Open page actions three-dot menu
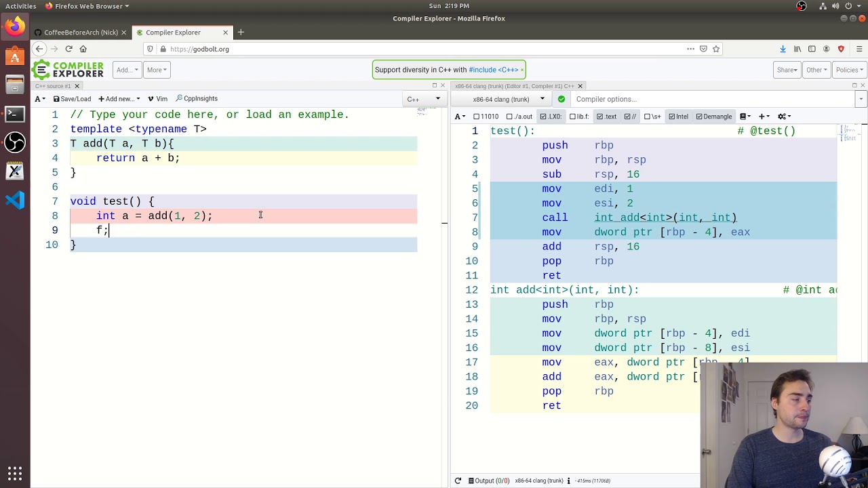 click(690, 49)
